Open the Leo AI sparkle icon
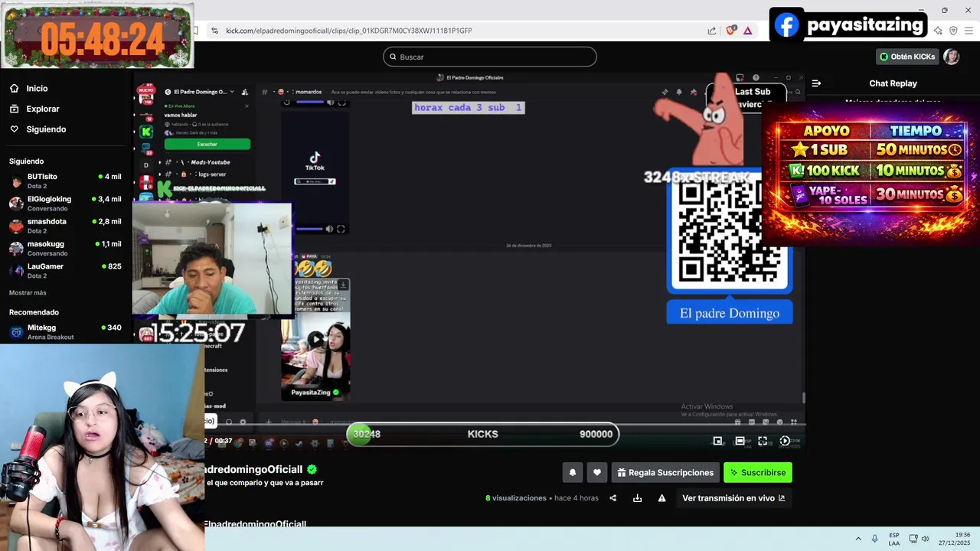 tap(938, 31)
